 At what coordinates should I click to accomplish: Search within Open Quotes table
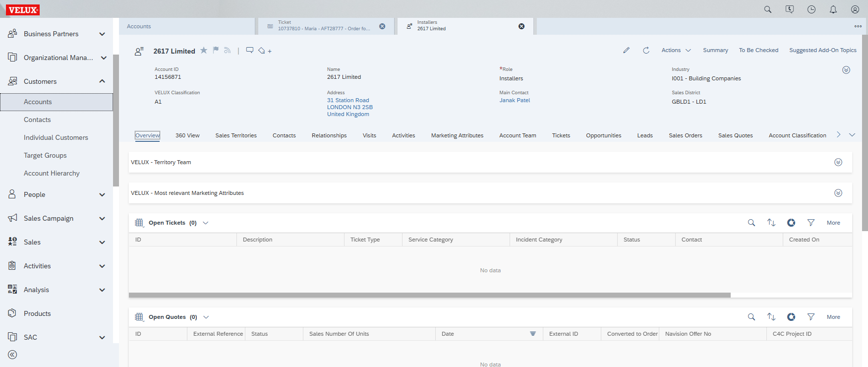[752, 317]
